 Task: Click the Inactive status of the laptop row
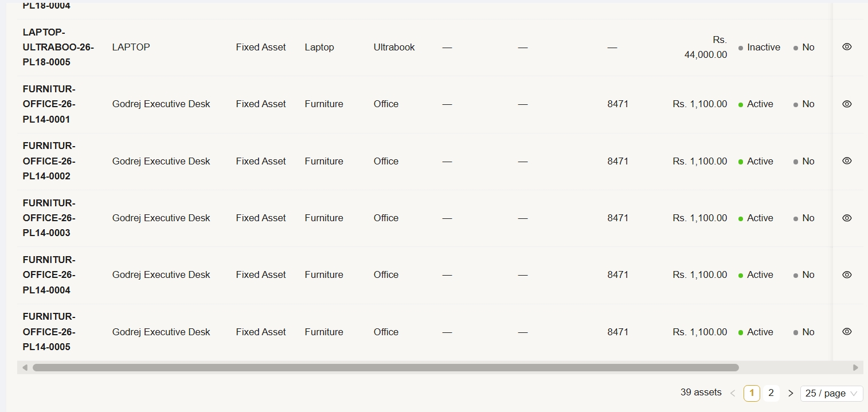pyautogui.click(x=763, y=48)
